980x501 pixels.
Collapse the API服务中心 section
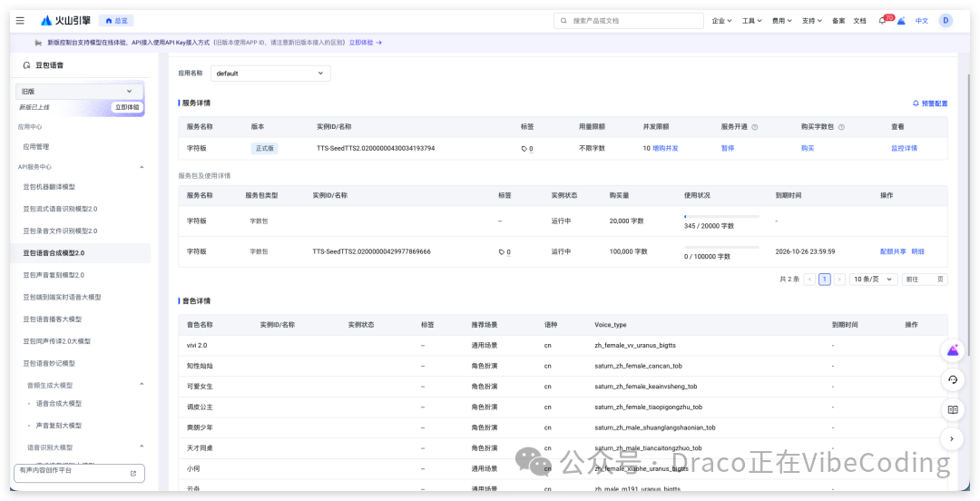(x=142, y=167)
